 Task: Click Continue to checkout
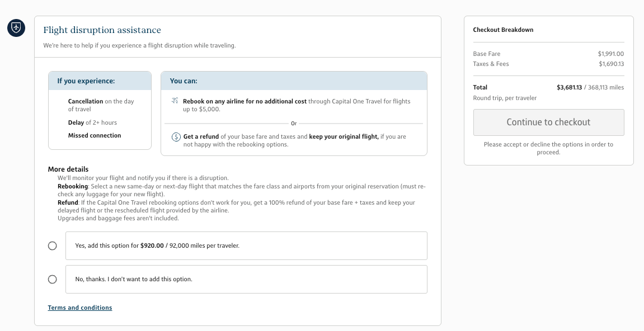pyautogui.click(x=548, y=122)
